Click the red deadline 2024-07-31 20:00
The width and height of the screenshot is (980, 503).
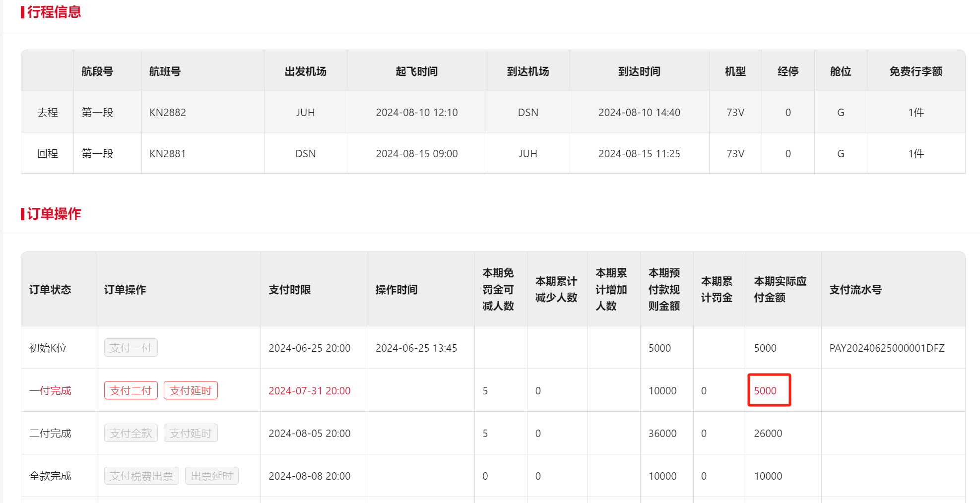pos(310,391)
